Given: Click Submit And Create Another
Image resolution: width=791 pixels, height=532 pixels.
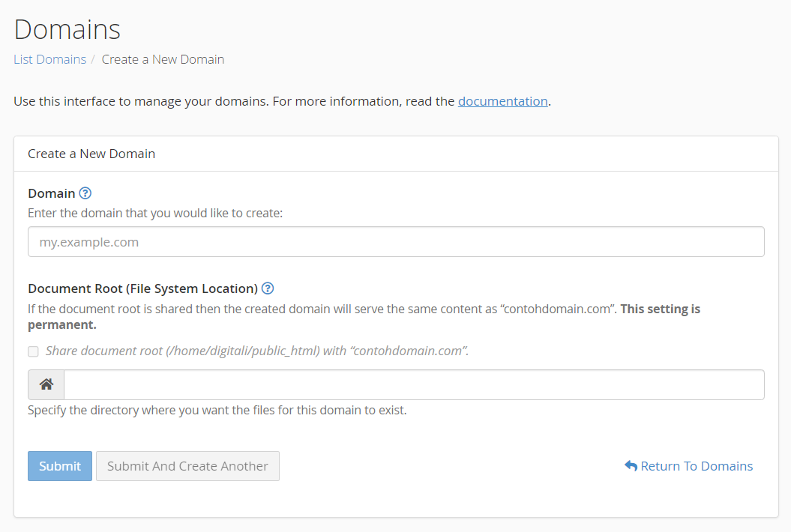Looking at the screenshot, I should pos(187,466).
